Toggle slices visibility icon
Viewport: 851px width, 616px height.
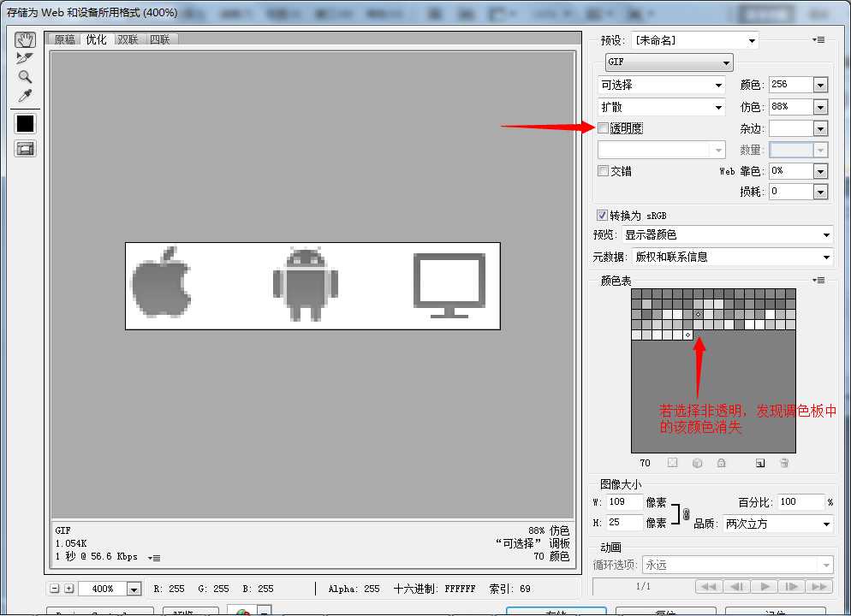(x=25, y=149)
